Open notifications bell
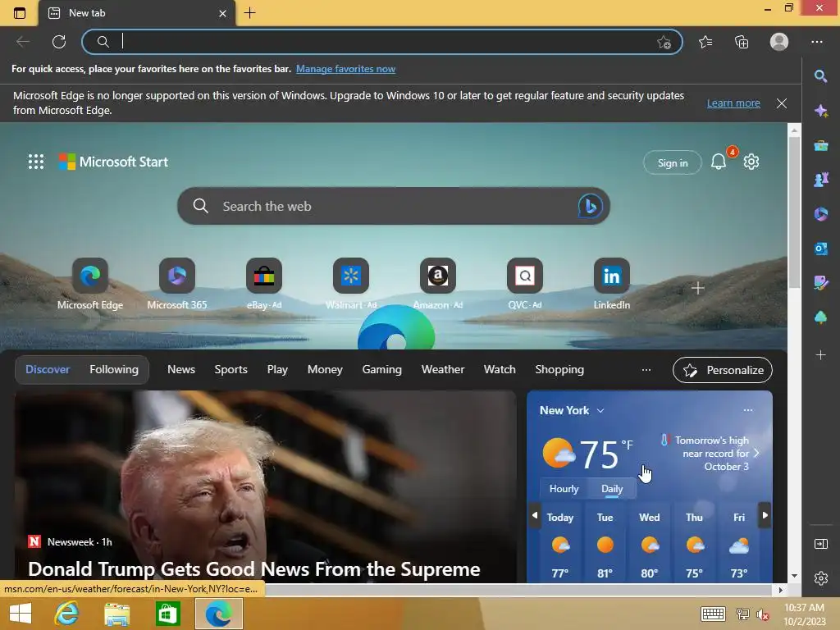Viewport: 840px width, 630px height. coord(719,162)
